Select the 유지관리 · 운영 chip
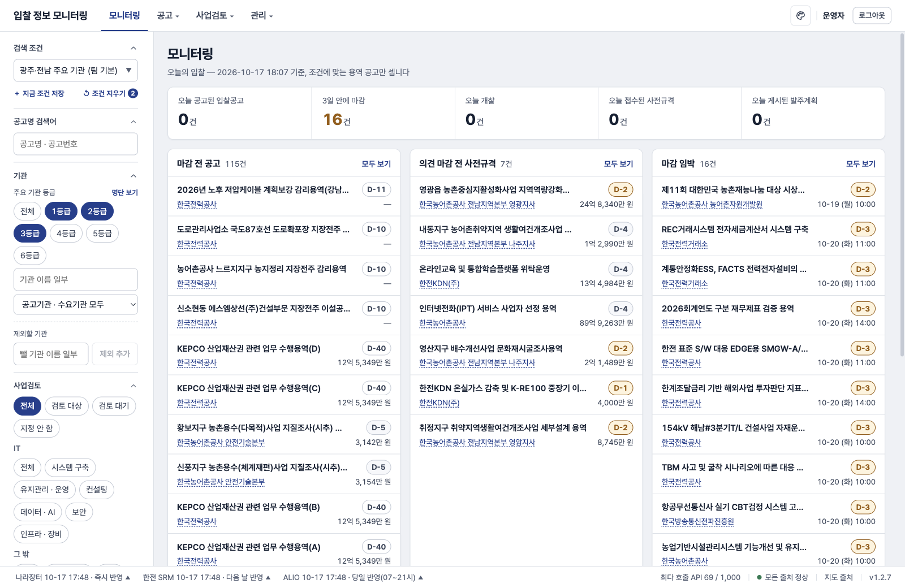Screen dimensions: 905x588 point(45,490)
